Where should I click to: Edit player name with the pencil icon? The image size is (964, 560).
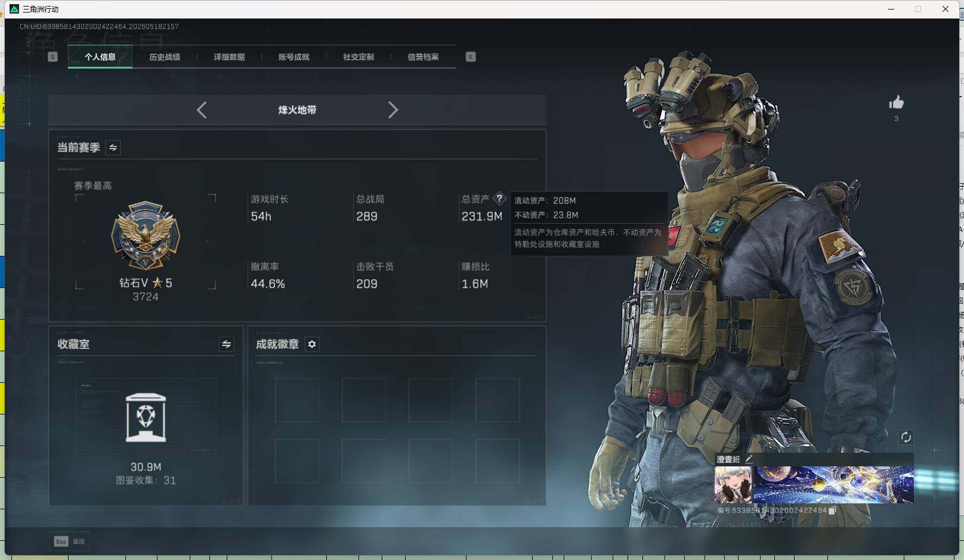point(749,459)
